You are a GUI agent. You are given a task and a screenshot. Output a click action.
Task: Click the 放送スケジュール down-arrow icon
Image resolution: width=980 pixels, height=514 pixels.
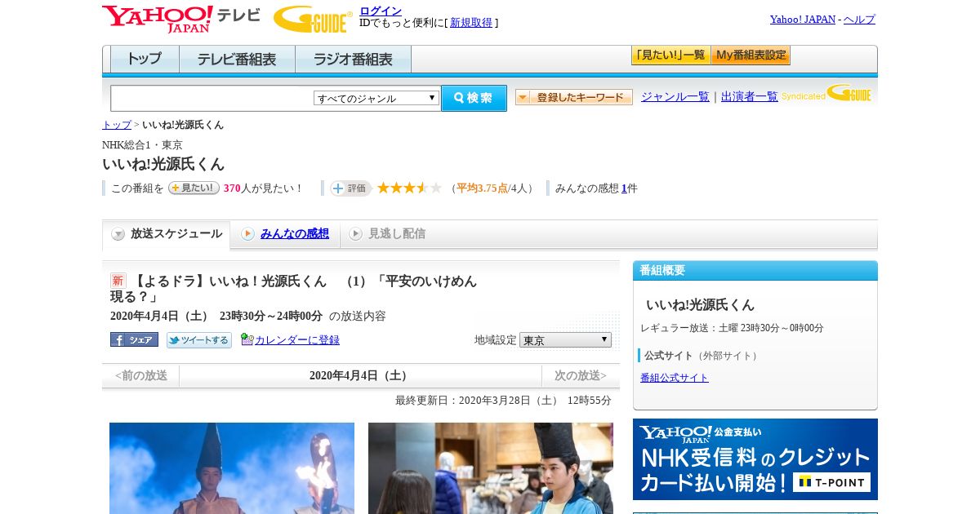[x=118, y=234]
